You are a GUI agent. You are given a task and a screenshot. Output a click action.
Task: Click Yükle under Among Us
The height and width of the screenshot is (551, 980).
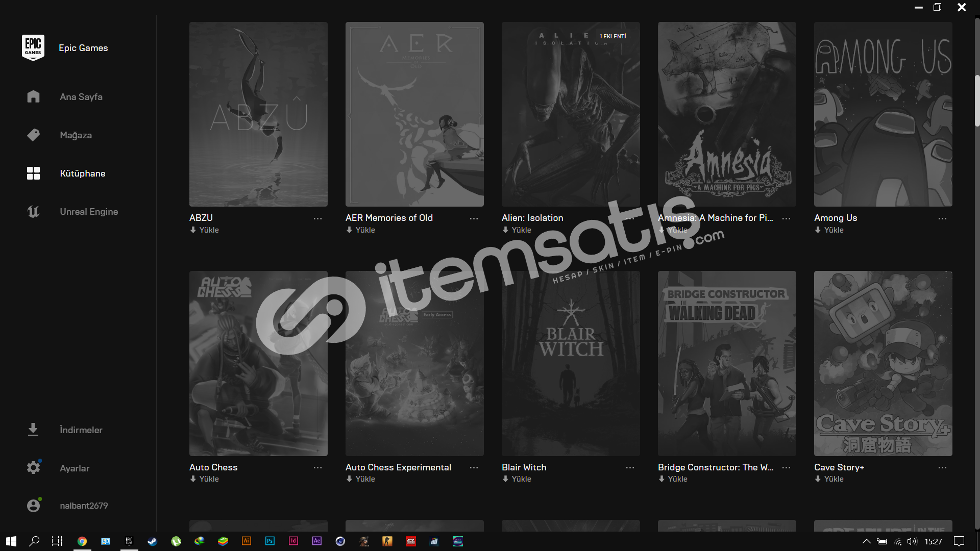[x=829, y=230]
